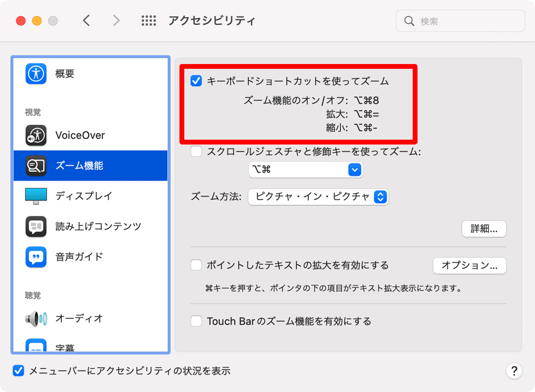This screenshot has height=392, width=535.
Task: Click the 読み上げコンテンツ speech bubble icon
Action: tap(36, 226)
